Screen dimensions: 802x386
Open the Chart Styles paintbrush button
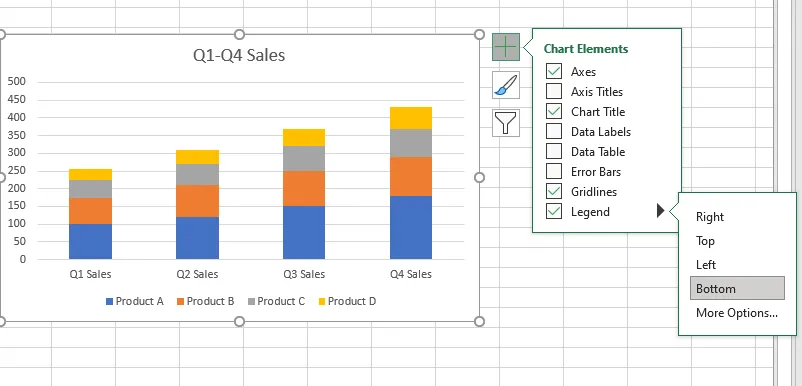[x=506, y=85]
